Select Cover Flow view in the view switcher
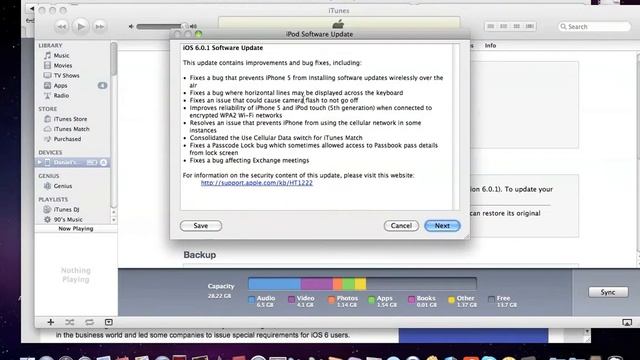This screenshot has width=640, height=360. point(530,27)
